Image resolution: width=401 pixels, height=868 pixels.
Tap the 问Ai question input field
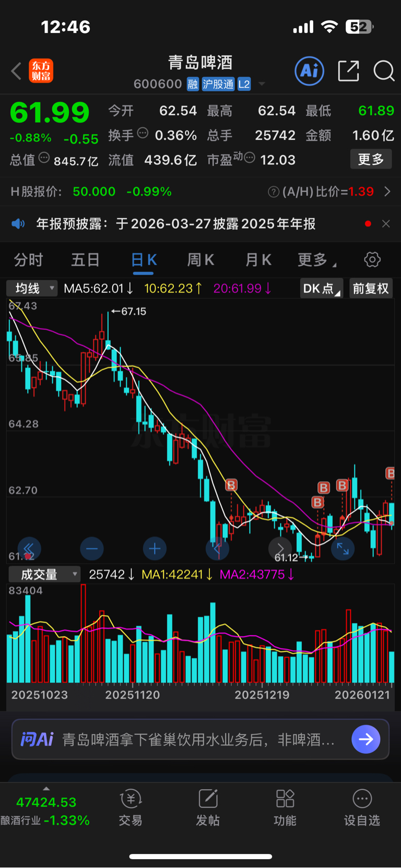coord(200,740)
